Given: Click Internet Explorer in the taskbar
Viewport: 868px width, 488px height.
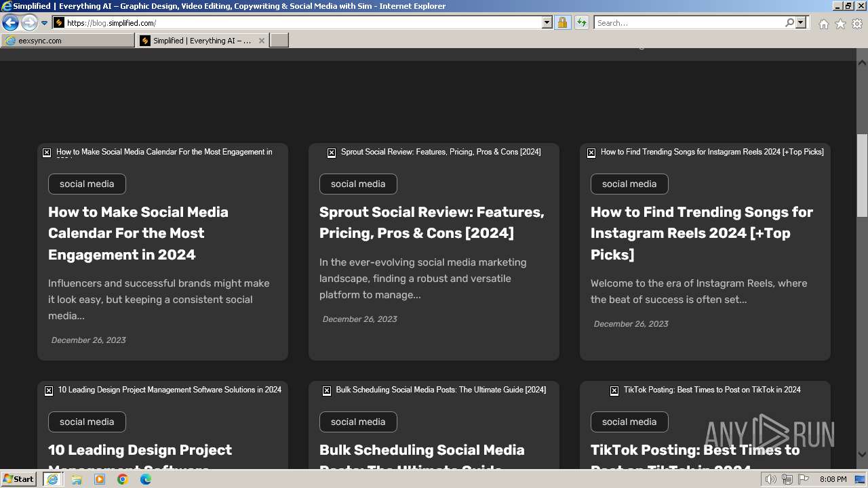Looking at the screenshot, I should tap(52, 479).
